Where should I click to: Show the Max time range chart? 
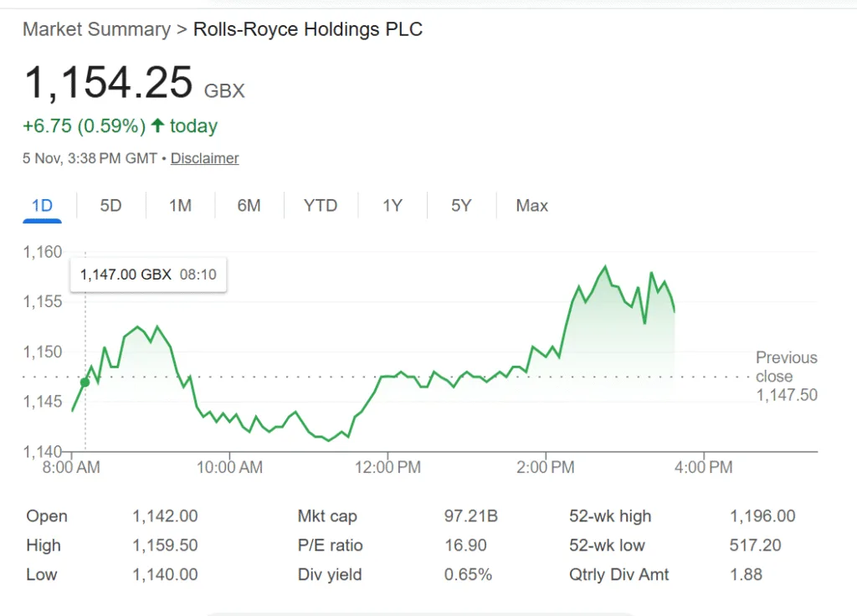click(x=531, y=206)
